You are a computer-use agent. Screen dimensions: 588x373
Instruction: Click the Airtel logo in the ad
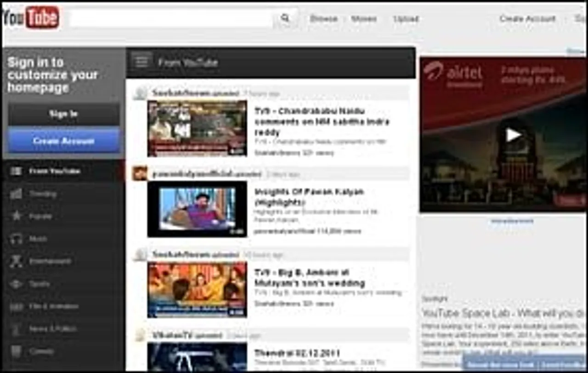coord(452,74)
